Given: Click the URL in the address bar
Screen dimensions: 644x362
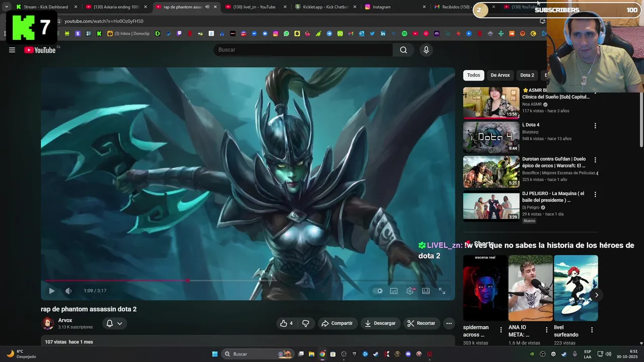Looking at the screenshot, I should click(104, 21).
